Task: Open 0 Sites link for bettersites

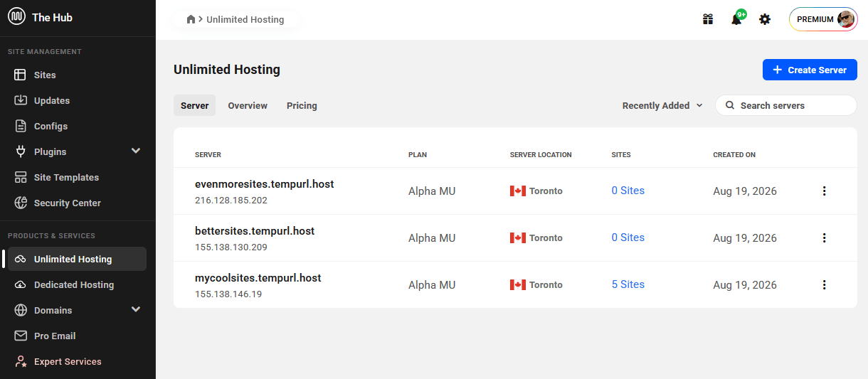Action: [628, 237]
